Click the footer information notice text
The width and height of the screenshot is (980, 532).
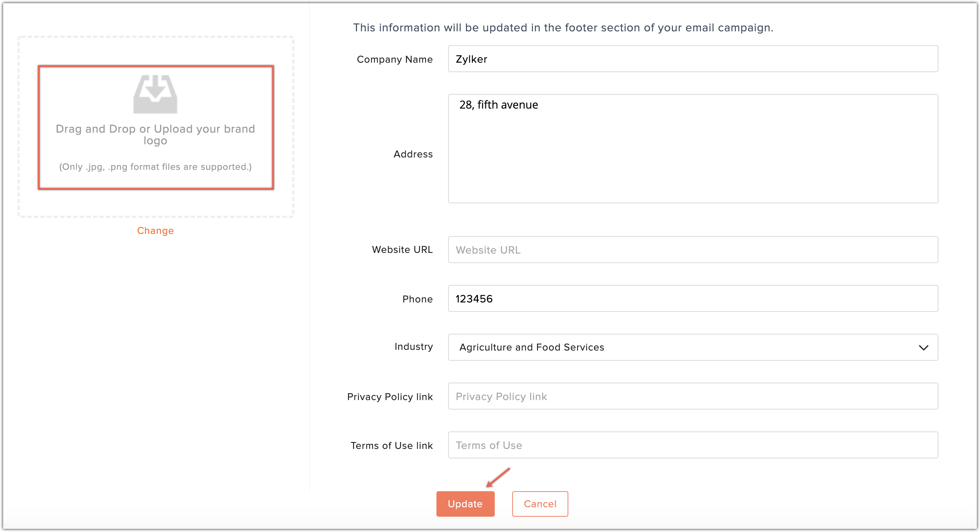click(x=562, y=28)
